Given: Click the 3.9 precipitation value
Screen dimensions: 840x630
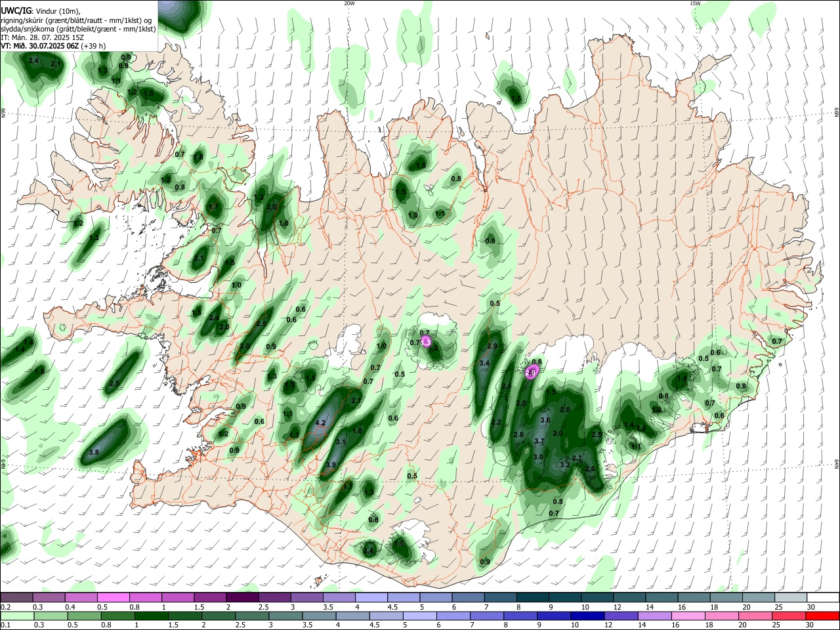Looking at the screenshot, I should pyautogui.click(x=331, y=465).
